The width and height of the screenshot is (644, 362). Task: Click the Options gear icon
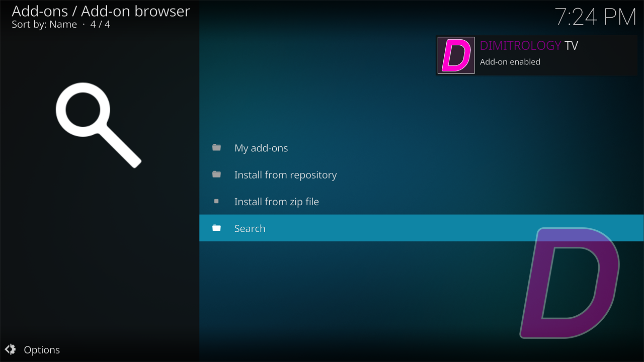pos(10,349)
